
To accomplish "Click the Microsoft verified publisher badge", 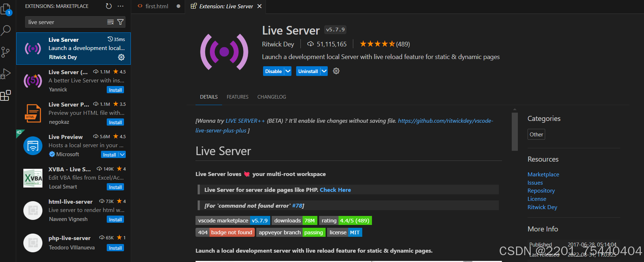I will point(52,154).
